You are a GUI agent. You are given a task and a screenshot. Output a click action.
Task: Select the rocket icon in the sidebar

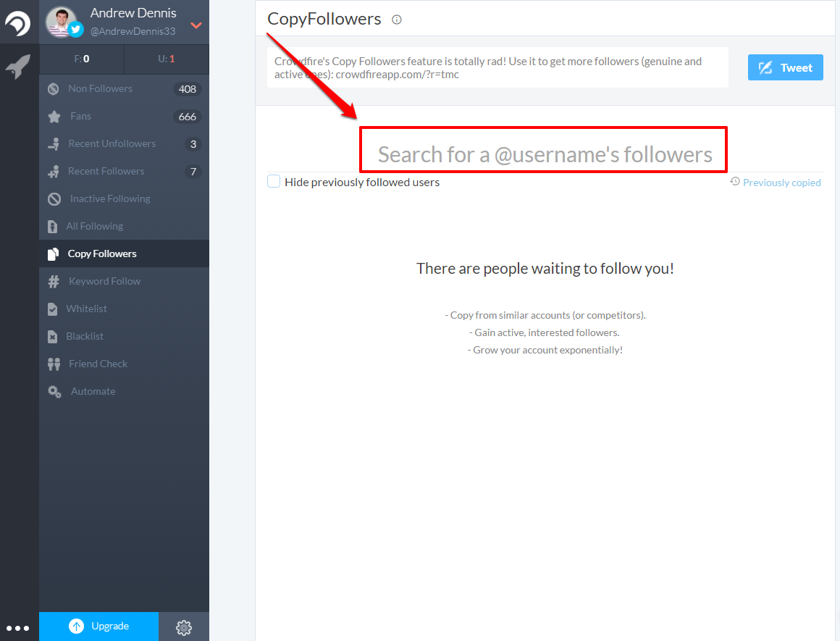18,61
